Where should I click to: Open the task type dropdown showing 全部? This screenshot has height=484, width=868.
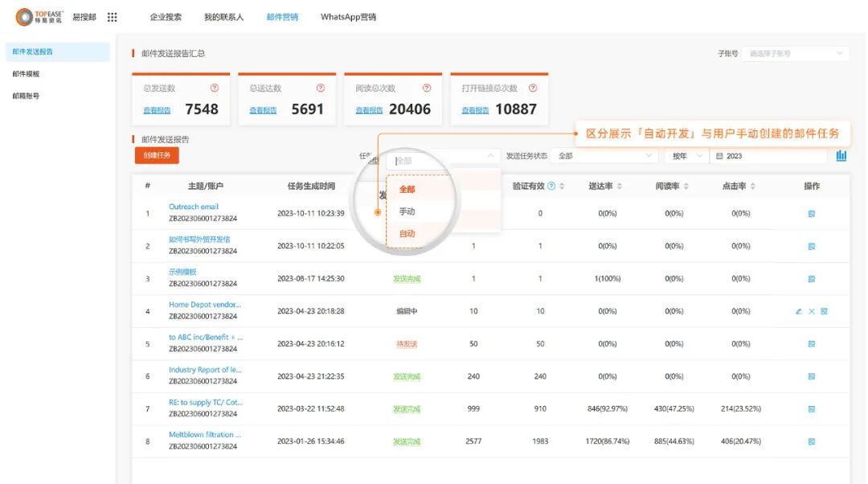click(x=444, y=159)
